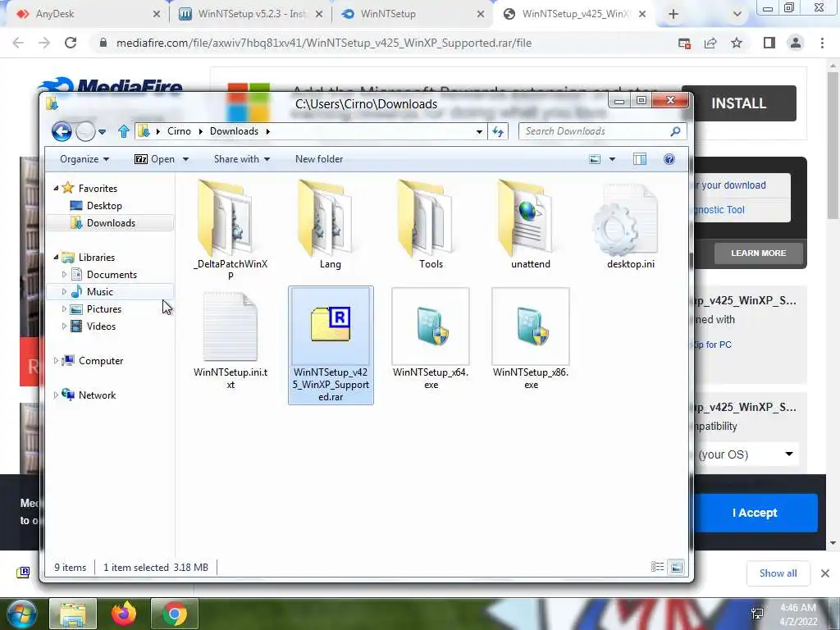Open the unattend folder
This screenshot has width=840, height=630.
pos(531,225)
